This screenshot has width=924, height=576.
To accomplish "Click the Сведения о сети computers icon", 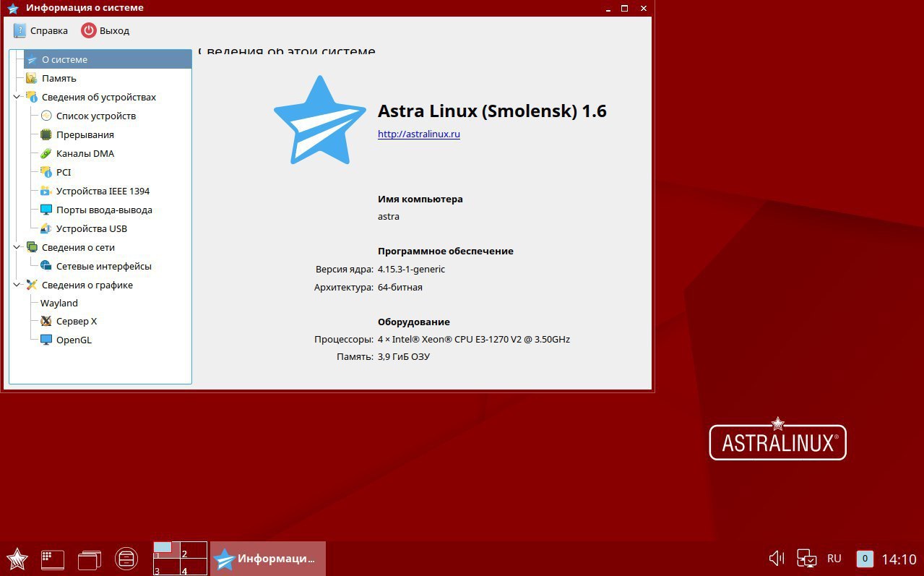I will pyautogui.click(x=32, y=248).
